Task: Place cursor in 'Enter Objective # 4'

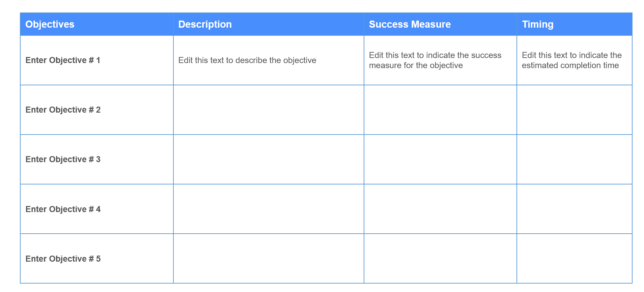Action: click(x=63, y=209)
